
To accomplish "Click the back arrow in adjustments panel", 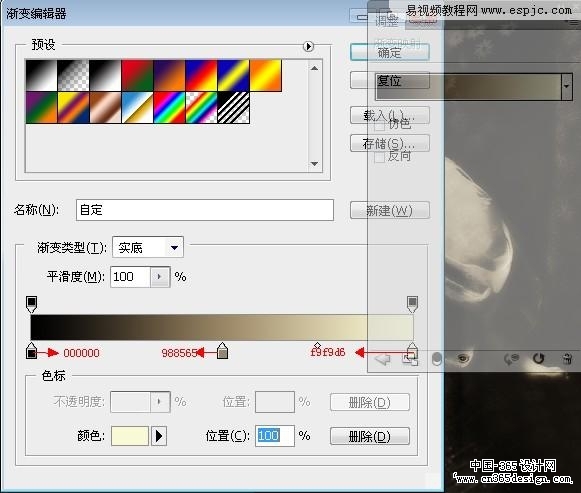I will click(383, 359).
